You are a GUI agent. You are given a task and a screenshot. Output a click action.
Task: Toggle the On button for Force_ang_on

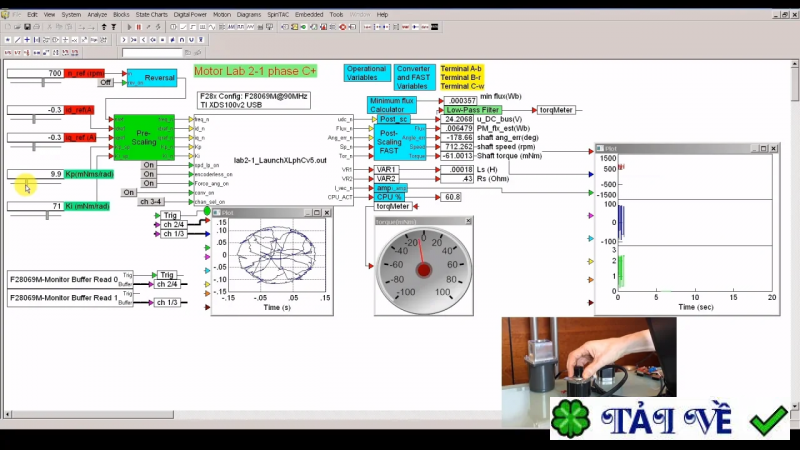[x=148, y=183]
